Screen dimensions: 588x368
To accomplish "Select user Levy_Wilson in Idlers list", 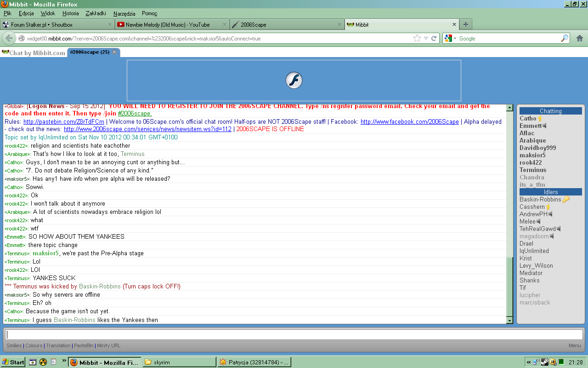I will (x=536, y=265).
